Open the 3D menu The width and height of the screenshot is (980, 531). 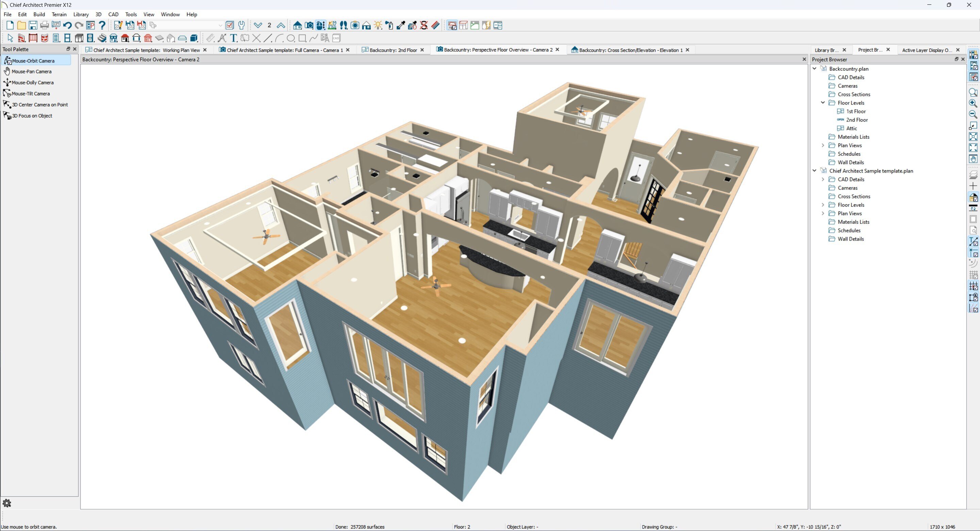(98, 14)
